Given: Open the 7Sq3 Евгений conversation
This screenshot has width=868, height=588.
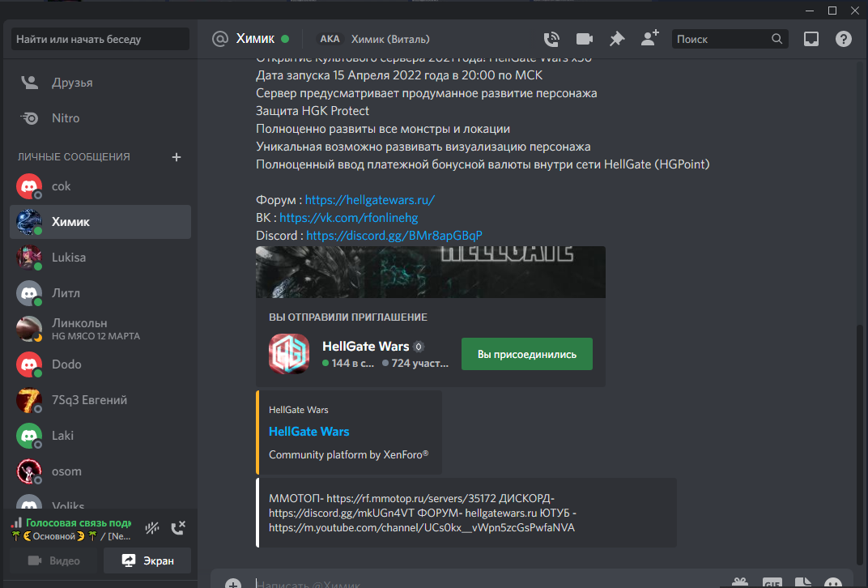Looking at the screenshot, I should click(x=100, y=400).
